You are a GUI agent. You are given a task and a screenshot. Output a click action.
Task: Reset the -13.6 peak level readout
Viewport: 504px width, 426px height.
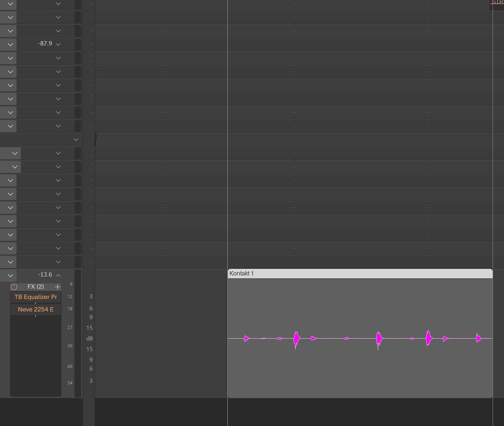pos(45,275)
